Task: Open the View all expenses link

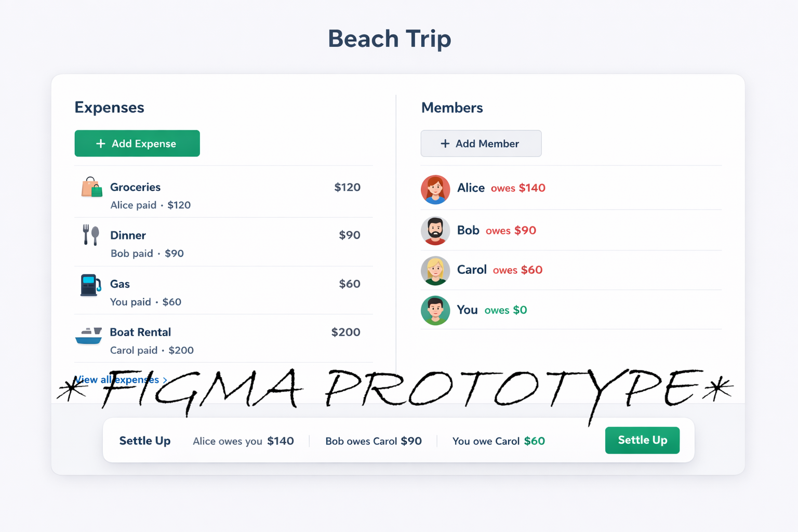Action: tap(119, 380)
